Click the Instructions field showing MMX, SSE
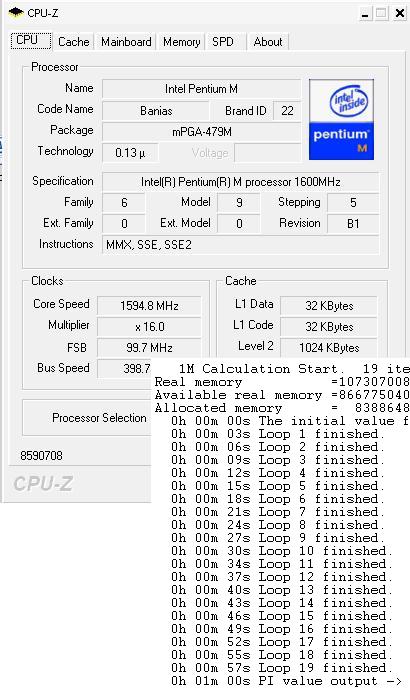The width and height of the screenshot is (410, 700). coord(241,245)
